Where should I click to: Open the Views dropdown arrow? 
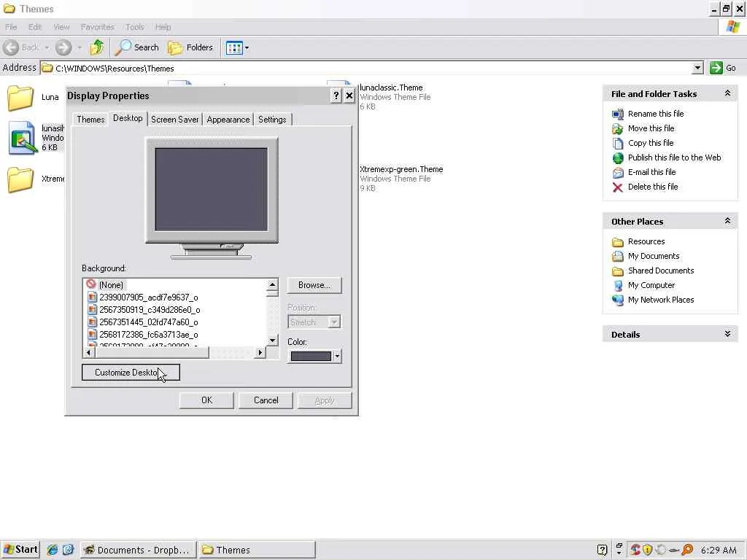tap(247, 47)
